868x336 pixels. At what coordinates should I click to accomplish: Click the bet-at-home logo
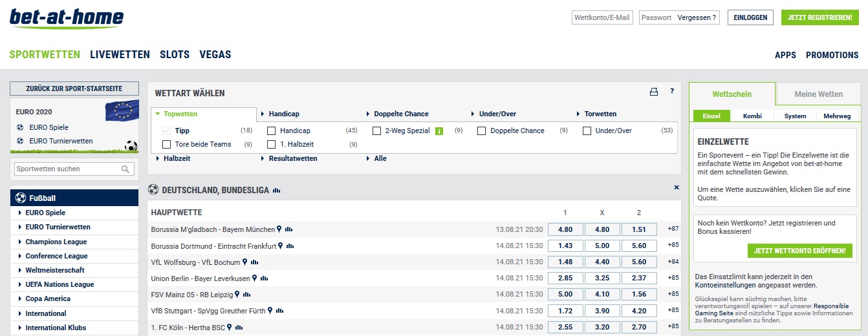pyautogui.click(x=67, y=18)
